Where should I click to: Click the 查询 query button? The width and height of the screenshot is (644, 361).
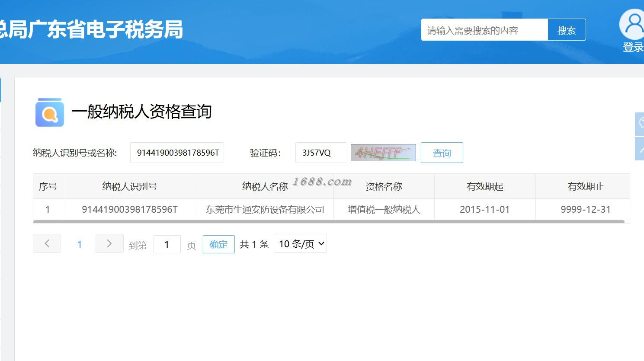coord(442,153)
